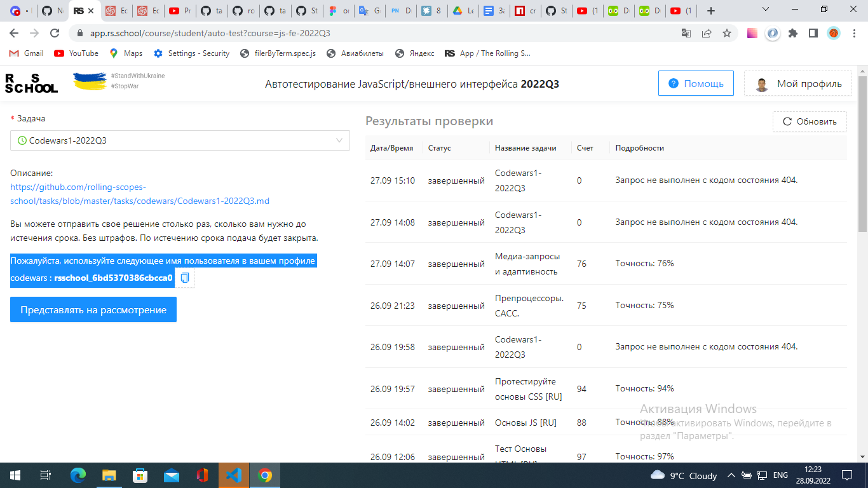Share this page via address bar icon

707,33
